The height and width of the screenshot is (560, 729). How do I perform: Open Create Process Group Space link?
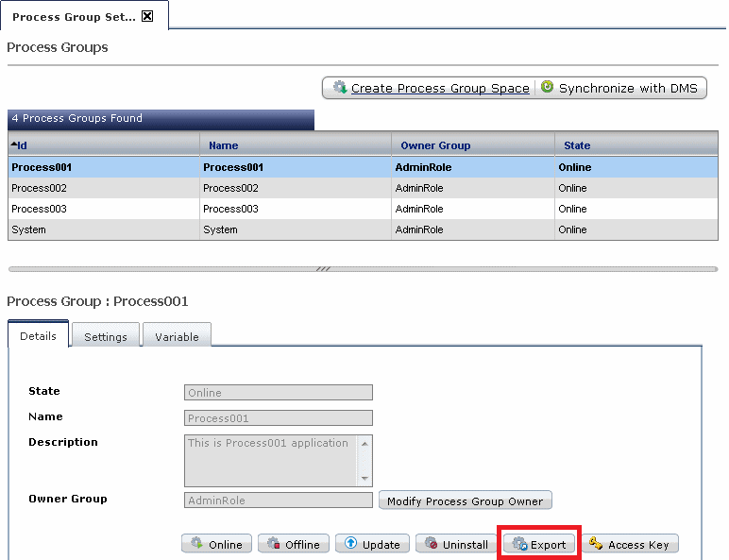point(440,89)
